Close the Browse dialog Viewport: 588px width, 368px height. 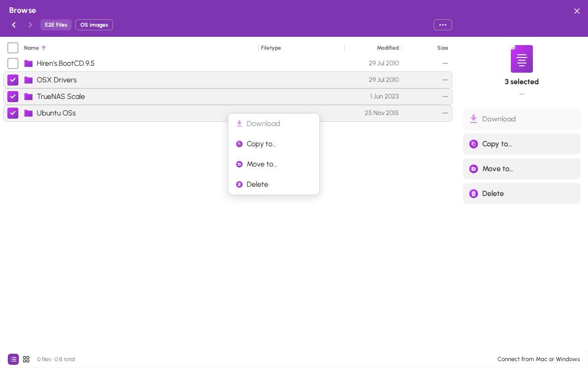point(577,11)
